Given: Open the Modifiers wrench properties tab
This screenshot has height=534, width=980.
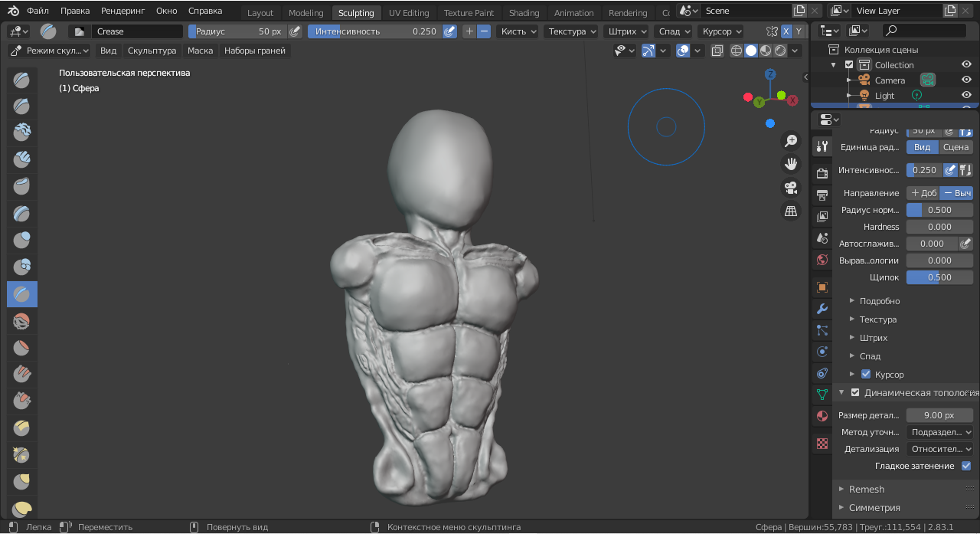Looking at the screenshot, I should pos(822,309).
